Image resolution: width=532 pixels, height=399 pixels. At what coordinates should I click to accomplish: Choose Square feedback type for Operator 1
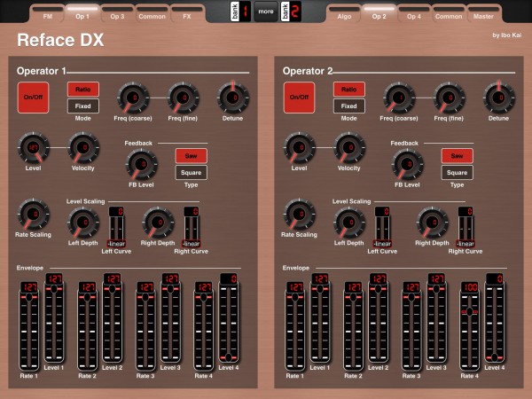click(191, 172)
